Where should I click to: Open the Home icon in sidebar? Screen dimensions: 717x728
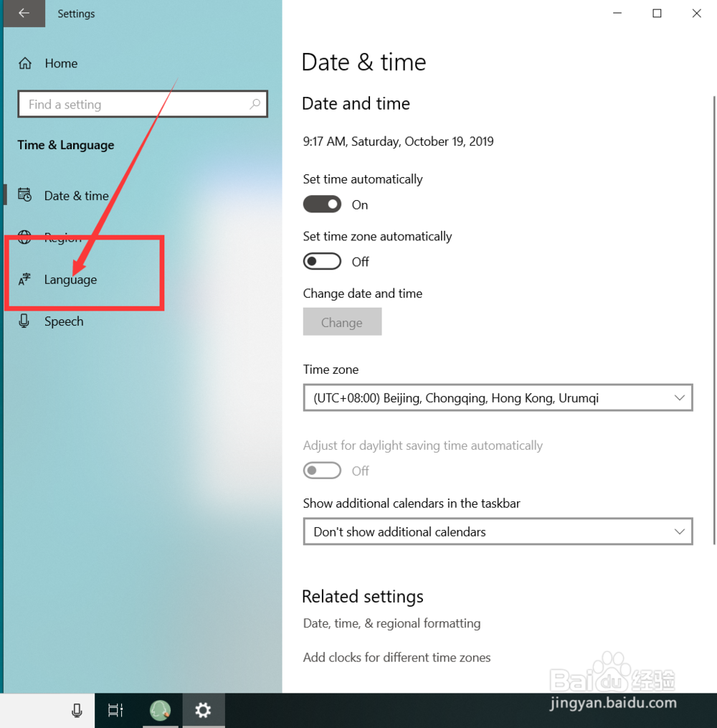(25, 63)
